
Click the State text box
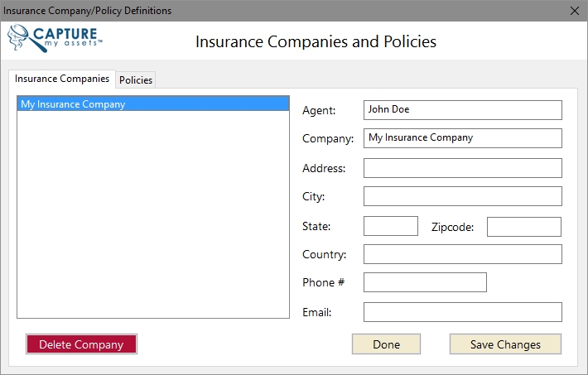tap(390, 226)
